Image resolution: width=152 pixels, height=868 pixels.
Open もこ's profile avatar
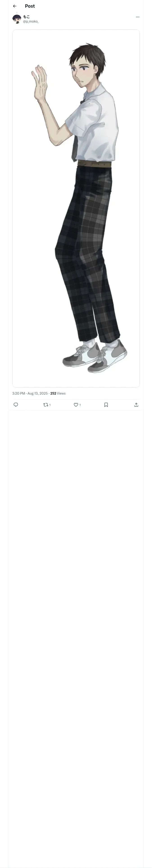[17, 19]
